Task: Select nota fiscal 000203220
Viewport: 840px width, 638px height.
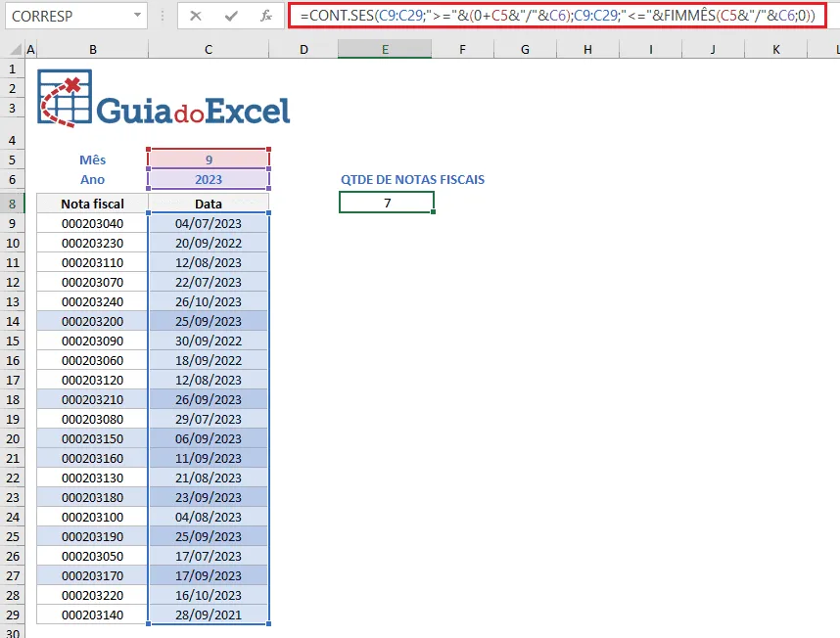Action: (93, 596)
